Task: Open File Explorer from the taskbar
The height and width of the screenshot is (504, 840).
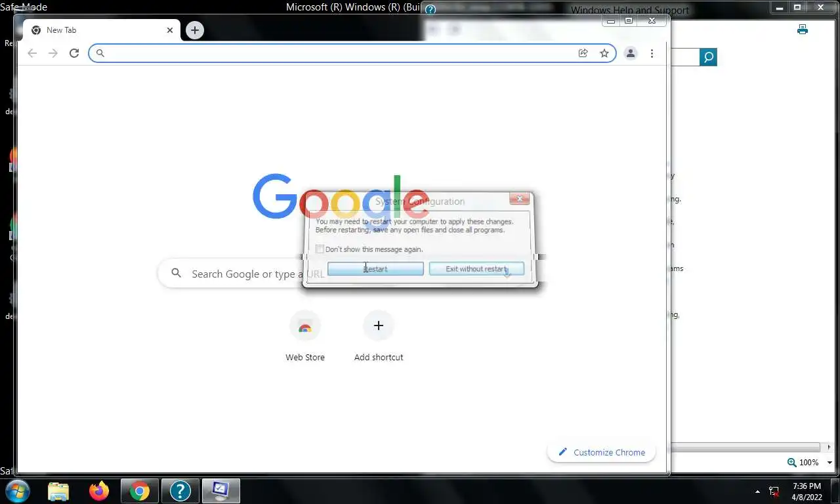Action: pyautogui.click(x=58, y=491)
